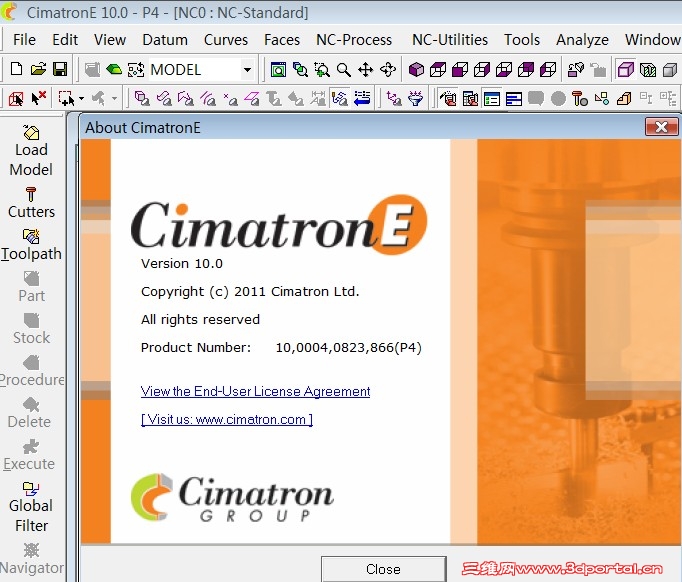Switch to the isometric solid-cube view
This screenshot has width=682, height=582.
click(416, 70)
